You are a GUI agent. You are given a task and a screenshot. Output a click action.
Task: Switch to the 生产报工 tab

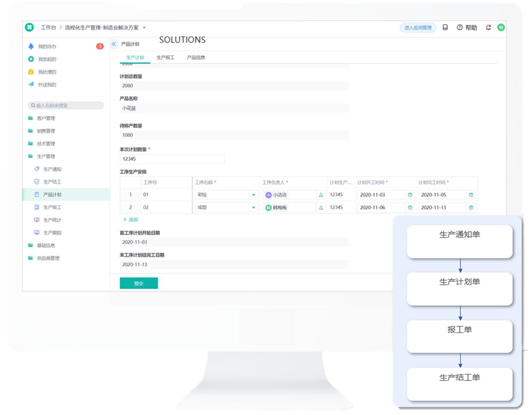[x=165, y=57]
